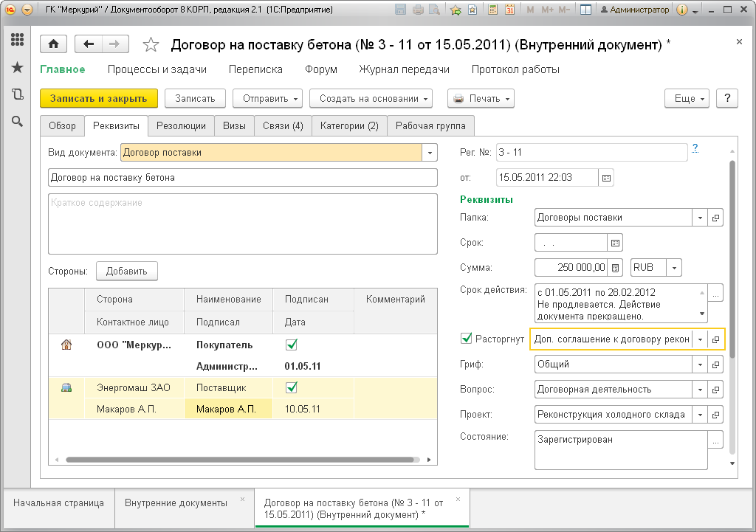
Task: Open the date picker beside 15.05.2011 22:03
Action: coord(606,178)
